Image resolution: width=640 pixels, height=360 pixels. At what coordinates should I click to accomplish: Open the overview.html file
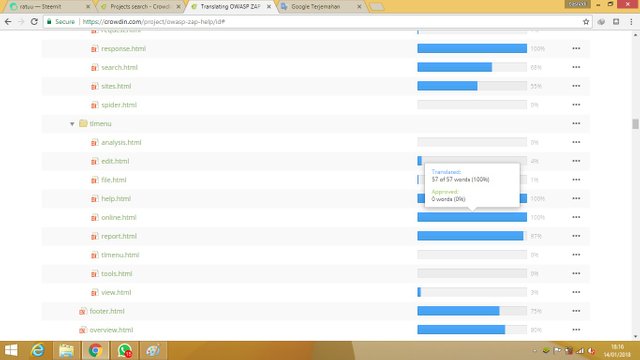click(111, 330)
